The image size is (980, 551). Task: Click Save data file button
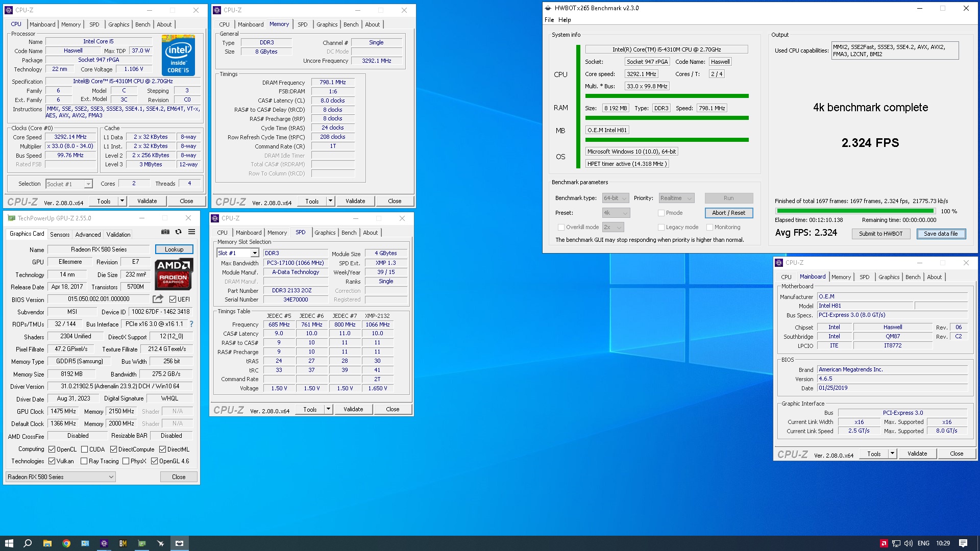point(941,234)
